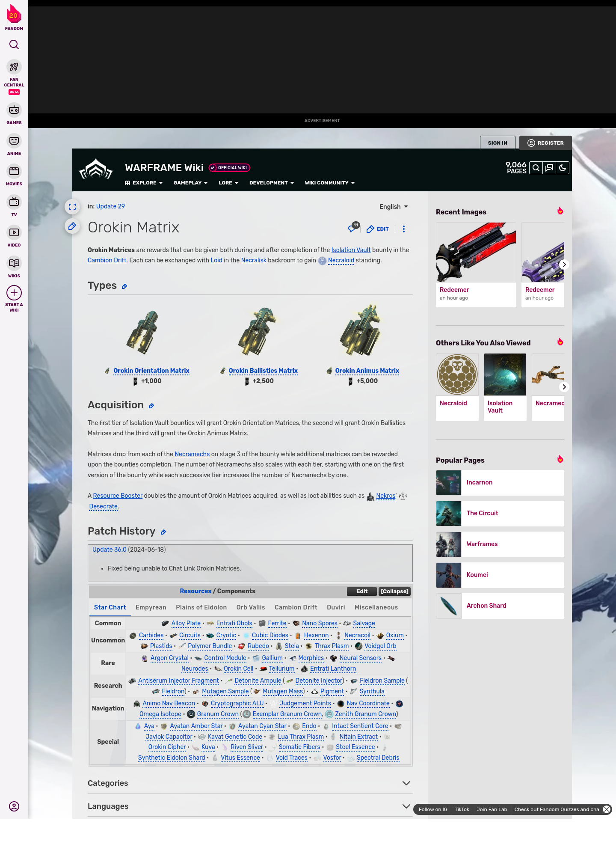
Task: Open the Lore dropdown menu
Action: pos(228,183)
